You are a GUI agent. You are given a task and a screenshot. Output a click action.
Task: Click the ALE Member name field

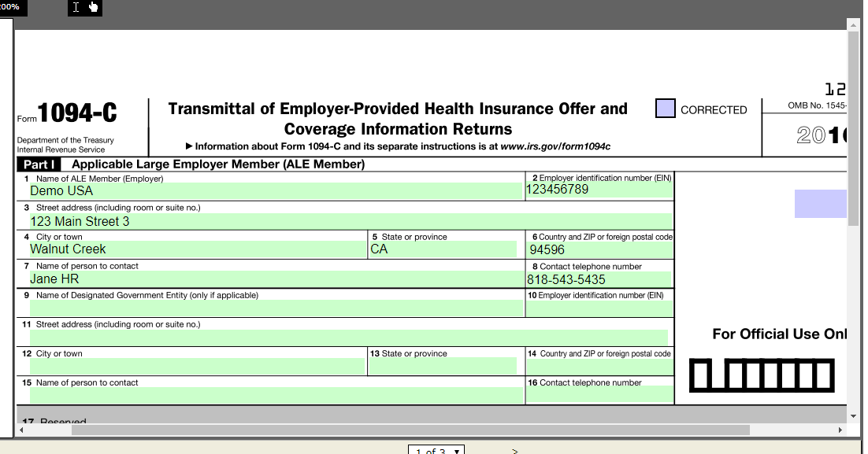273,191
